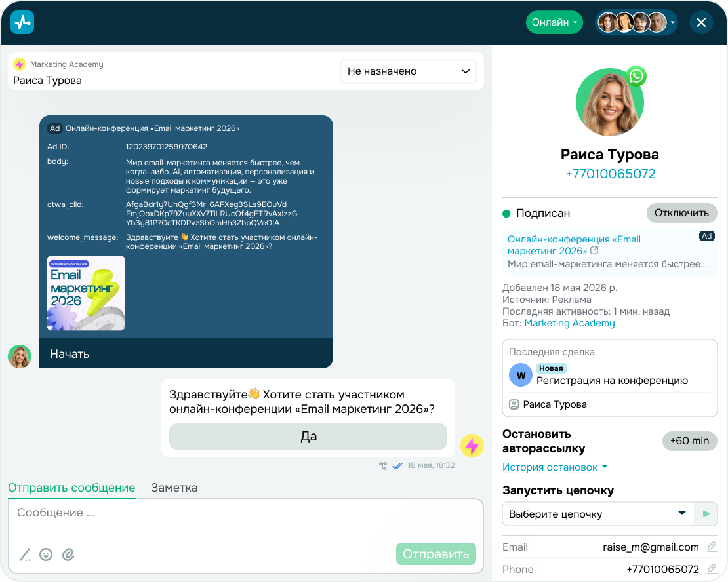Viewport: 728px width, 582px height.
Task: Click the green Отправить button
Action: (x=436, y=554)
